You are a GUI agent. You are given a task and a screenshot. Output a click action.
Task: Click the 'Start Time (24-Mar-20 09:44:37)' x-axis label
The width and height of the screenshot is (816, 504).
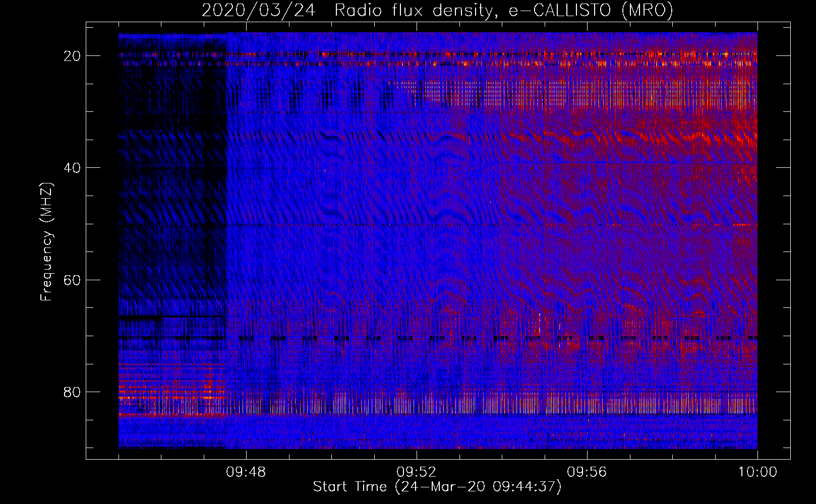click(x=437, y=487)
